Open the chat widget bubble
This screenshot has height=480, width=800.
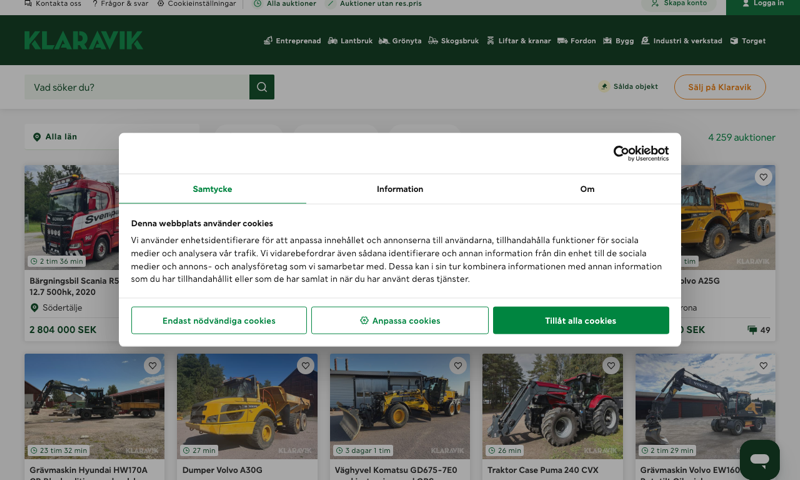pyautogui.click(x=760, y=460)
